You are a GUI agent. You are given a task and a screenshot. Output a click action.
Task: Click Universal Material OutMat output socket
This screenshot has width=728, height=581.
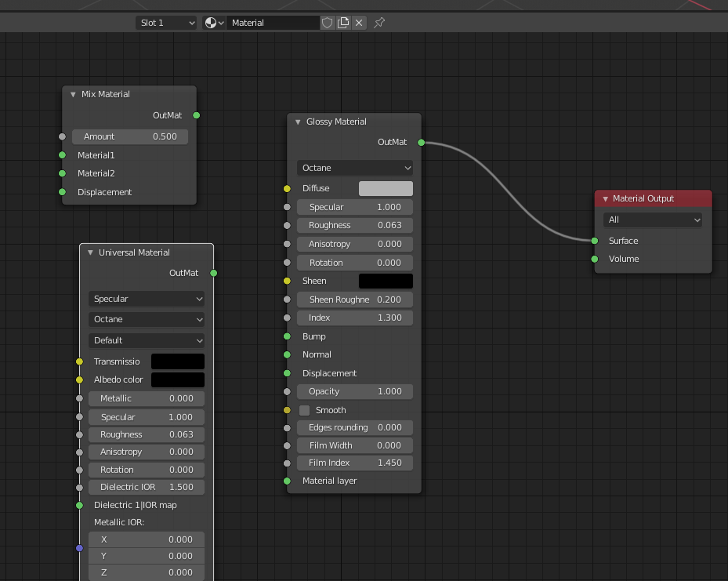(214, 273)
